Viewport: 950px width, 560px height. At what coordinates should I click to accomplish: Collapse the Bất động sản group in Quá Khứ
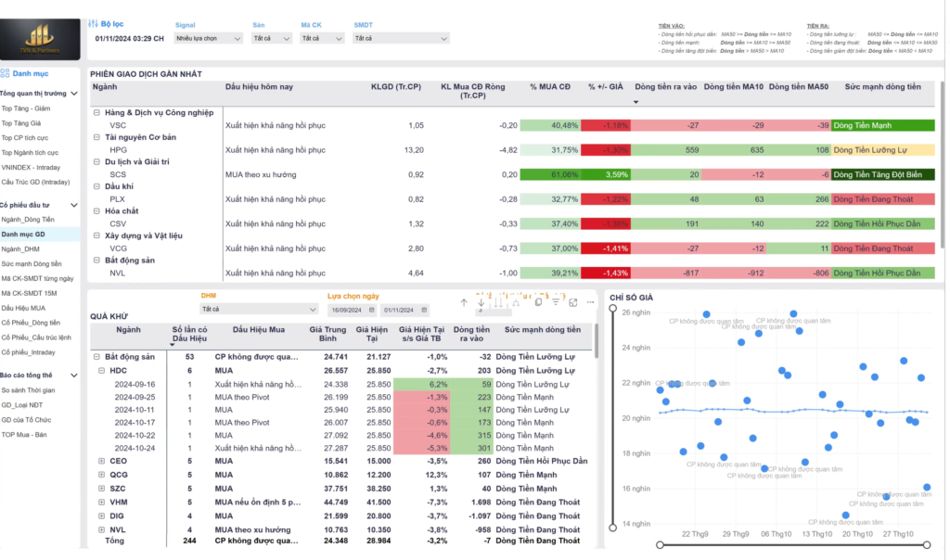coord(95,357)
